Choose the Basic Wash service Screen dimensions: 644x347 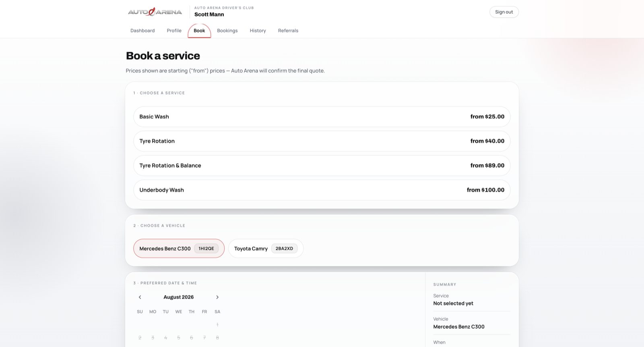[x=322, y=117]
